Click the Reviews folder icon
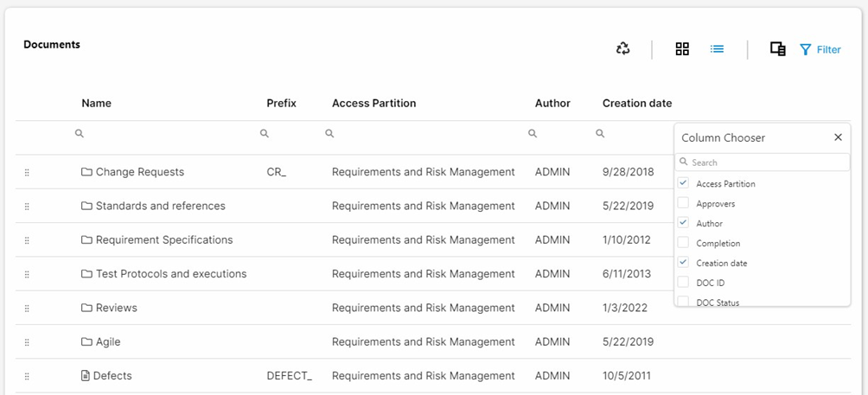 (86, 308)
